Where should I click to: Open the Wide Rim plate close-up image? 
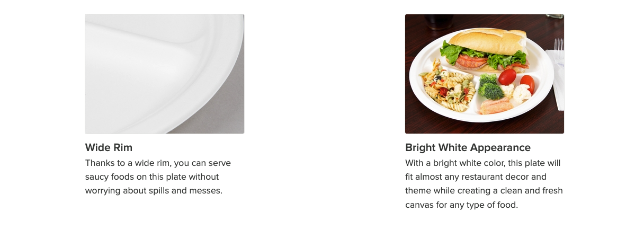click(165, 74)
